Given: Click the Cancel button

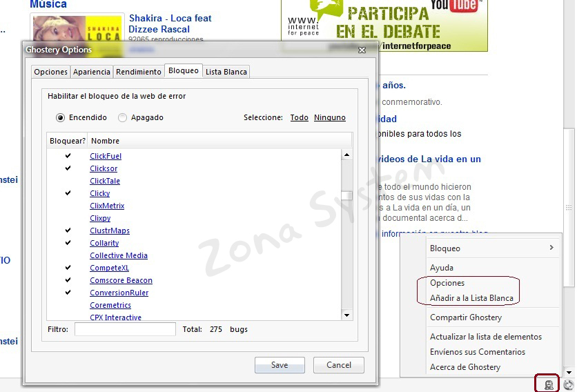Looking at the screenshot, I should (339, 365).
